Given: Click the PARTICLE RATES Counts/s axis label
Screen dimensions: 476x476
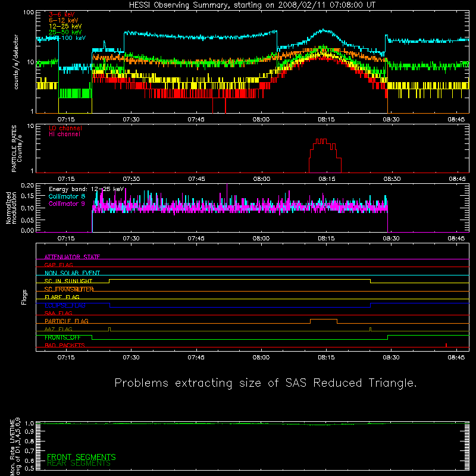Looking at the screenshot, I should 17,149.
